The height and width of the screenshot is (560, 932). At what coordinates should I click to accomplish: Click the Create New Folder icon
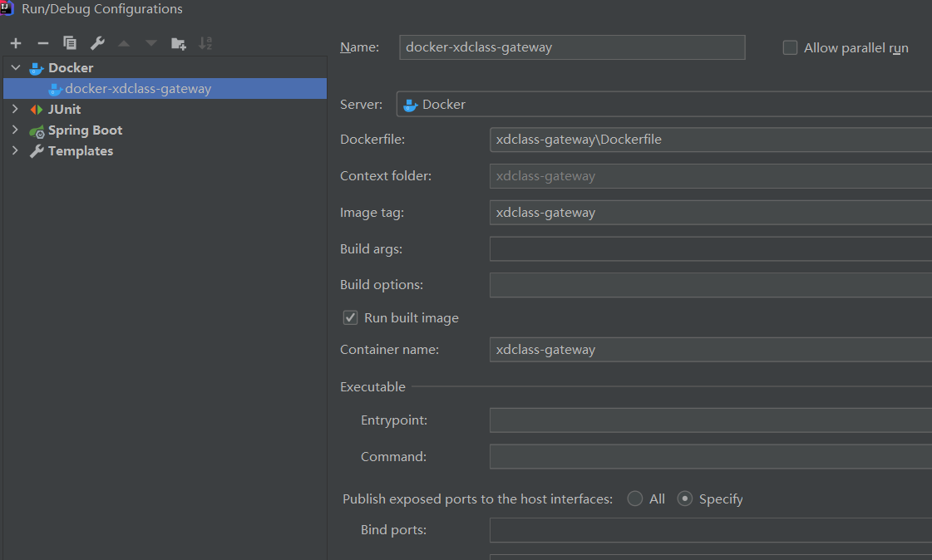tap(178, 43)
